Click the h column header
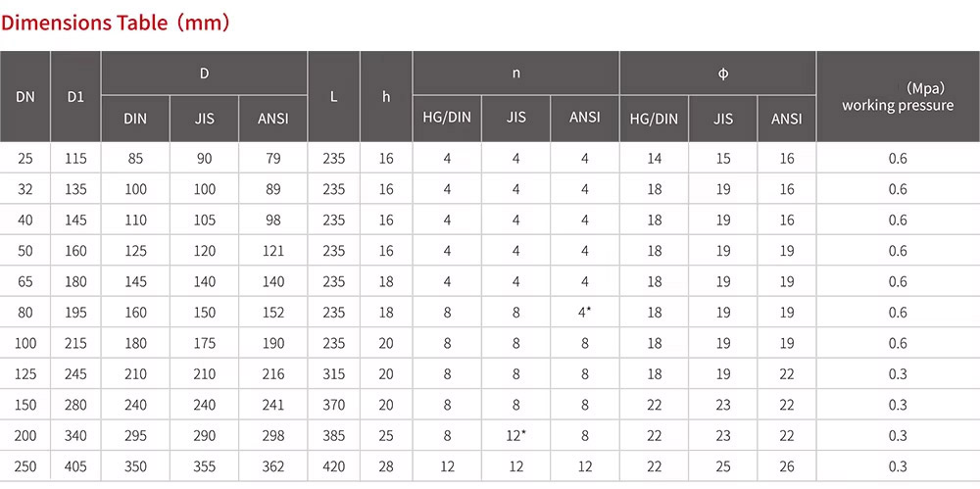The width and height of the screenshot is (980, 489). [x=386, y=96]
